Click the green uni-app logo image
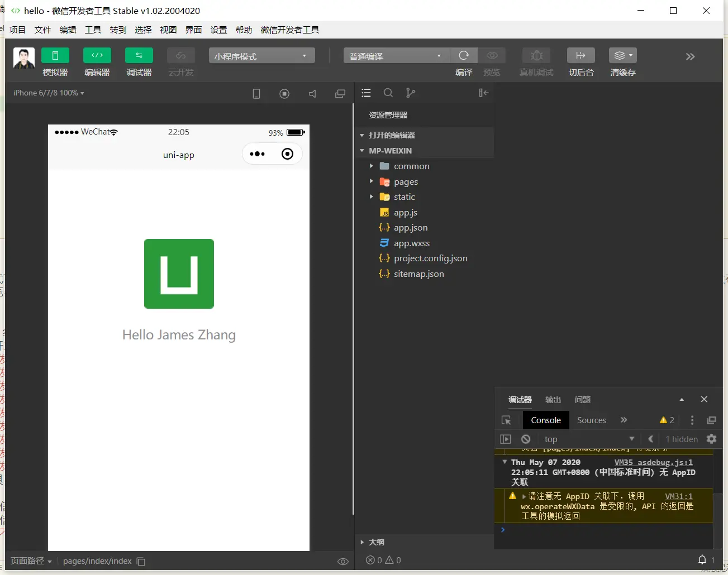The height and width of the screenshot is (575, 728). coord(179,274)
